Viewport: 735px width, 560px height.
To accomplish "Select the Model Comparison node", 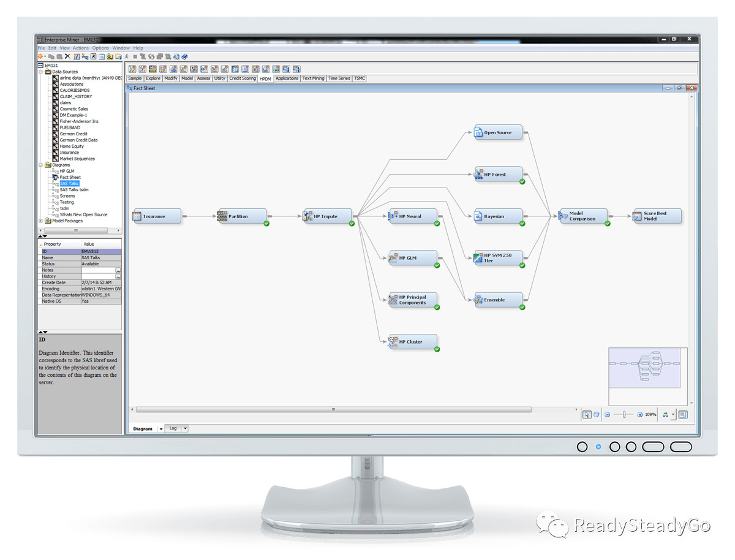I will pos(584,216).
